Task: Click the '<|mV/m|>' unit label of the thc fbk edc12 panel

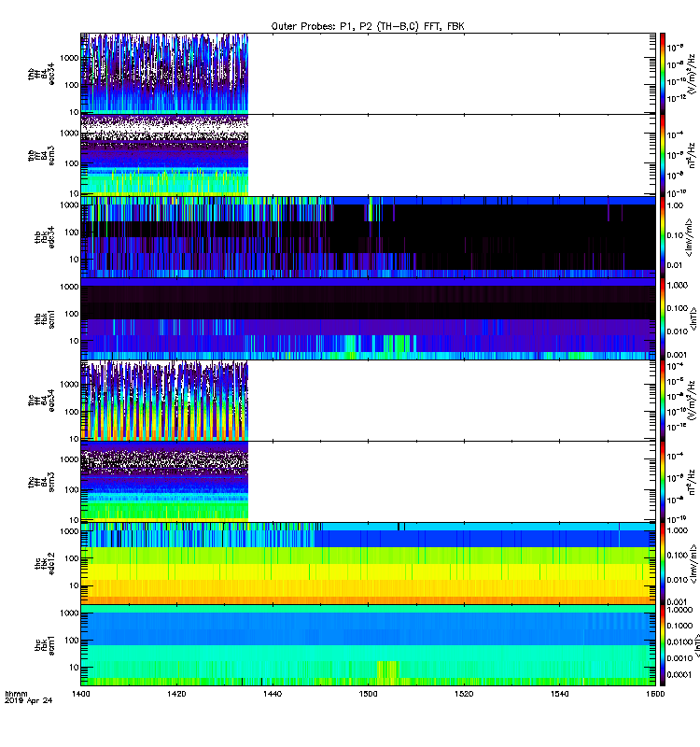Action: (x=693, y=564)
